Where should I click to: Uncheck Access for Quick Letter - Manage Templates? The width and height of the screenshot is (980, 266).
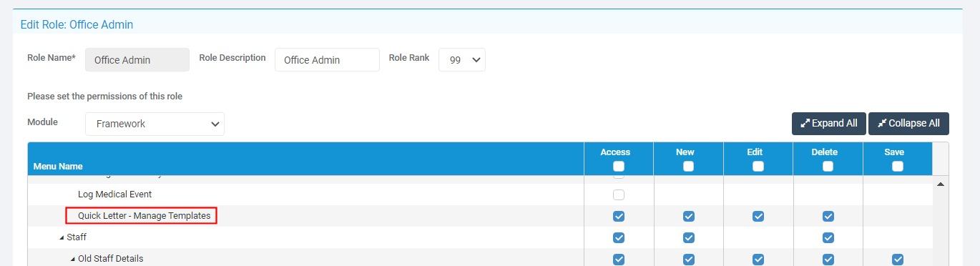tap(619, 216)
